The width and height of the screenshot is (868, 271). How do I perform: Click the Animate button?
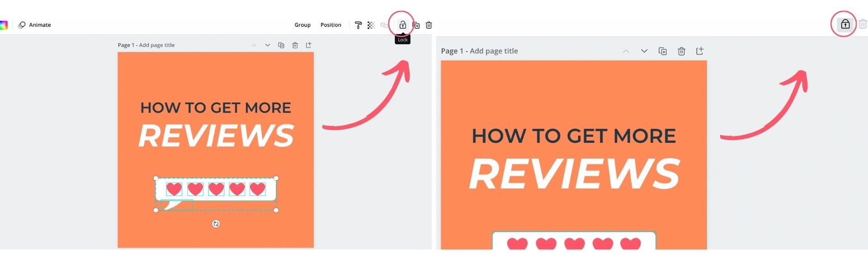click(34, 25)
